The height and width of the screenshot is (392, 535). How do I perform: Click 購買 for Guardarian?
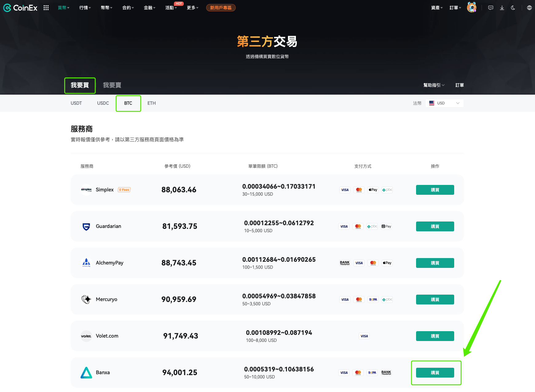tap(435, 226)
